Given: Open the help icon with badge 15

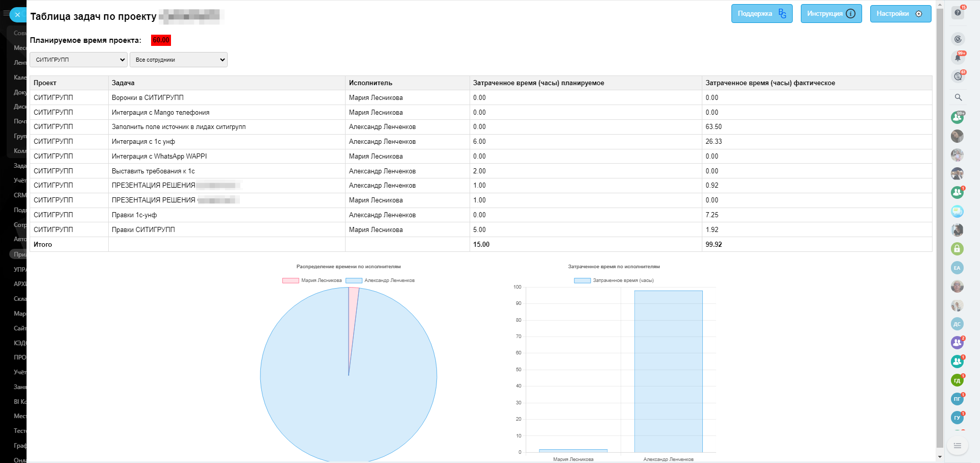Looking at the screenshot, I should (958, 13).
